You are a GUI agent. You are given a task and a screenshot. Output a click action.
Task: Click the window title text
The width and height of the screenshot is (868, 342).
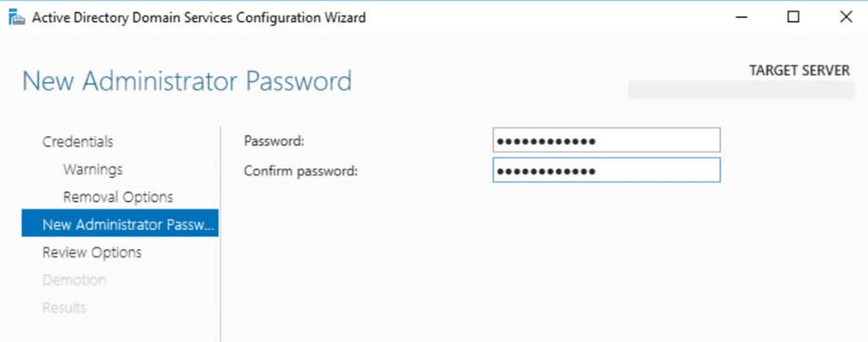[199, 18]
